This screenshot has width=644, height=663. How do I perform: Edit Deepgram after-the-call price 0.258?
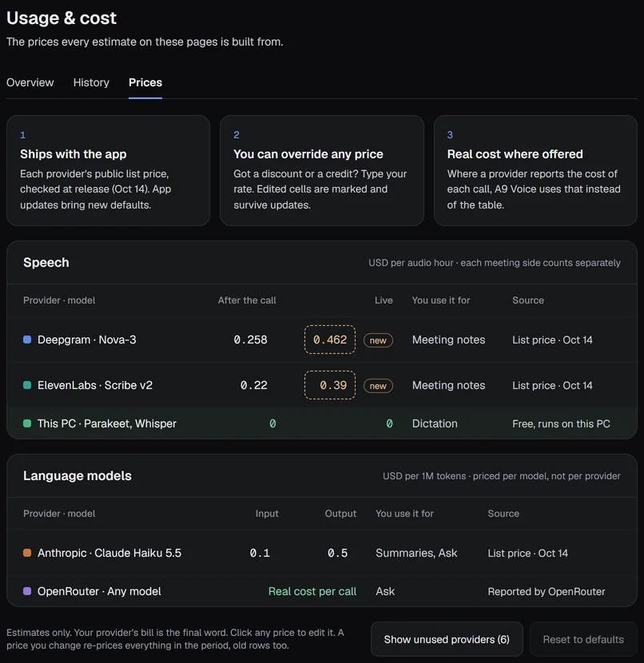pos(250,339)
